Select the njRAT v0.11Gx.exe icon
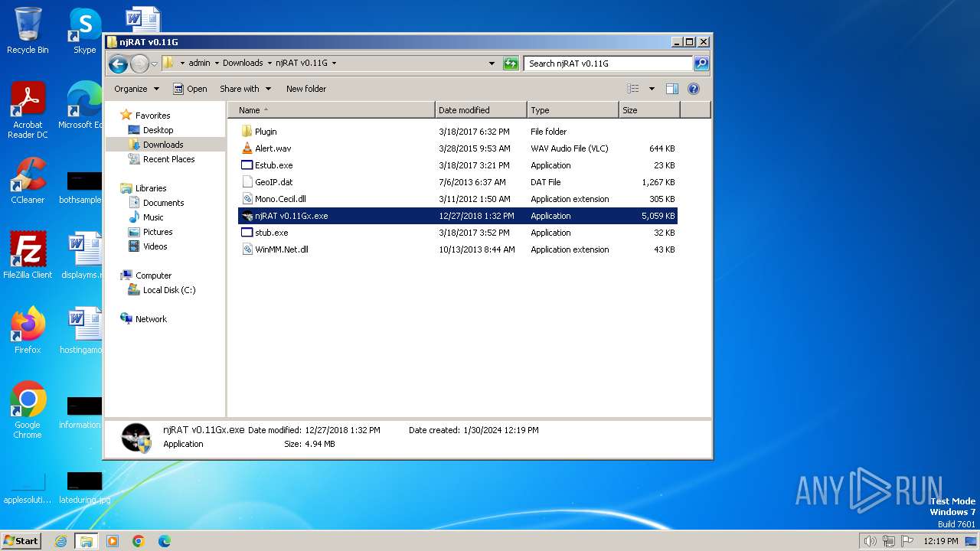This screenshot has height=551, width=980. [x=247, y=216]
